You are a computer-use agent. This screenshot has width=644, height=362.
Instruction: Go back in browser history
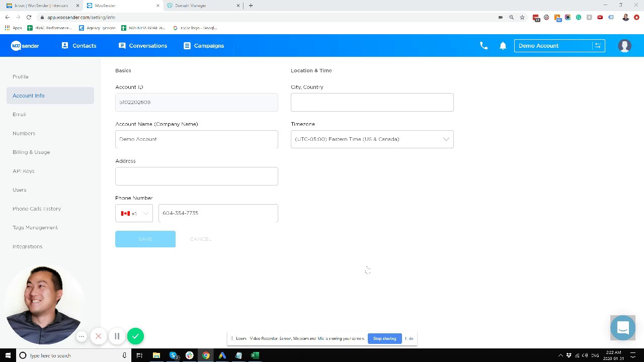click(7, 17)
